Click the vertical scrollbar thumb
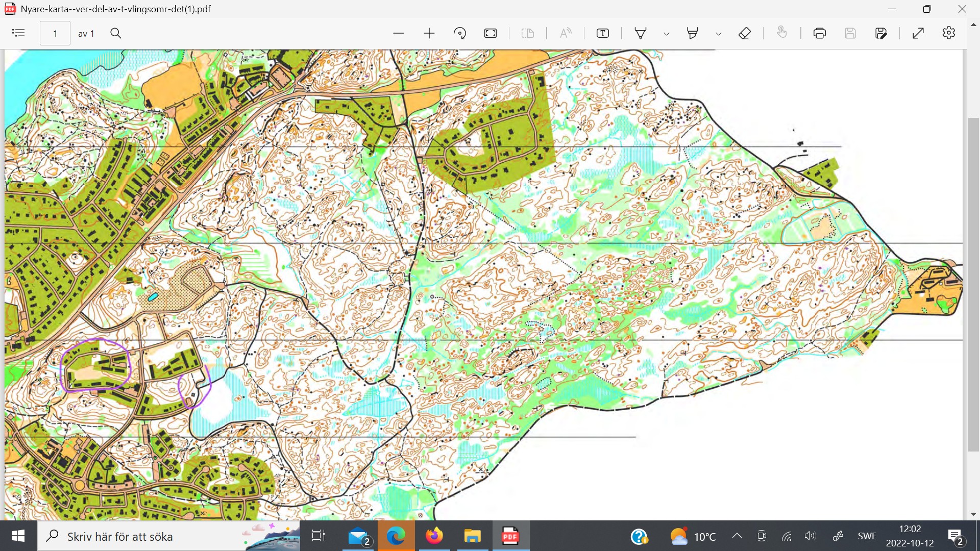 (974, 284)
